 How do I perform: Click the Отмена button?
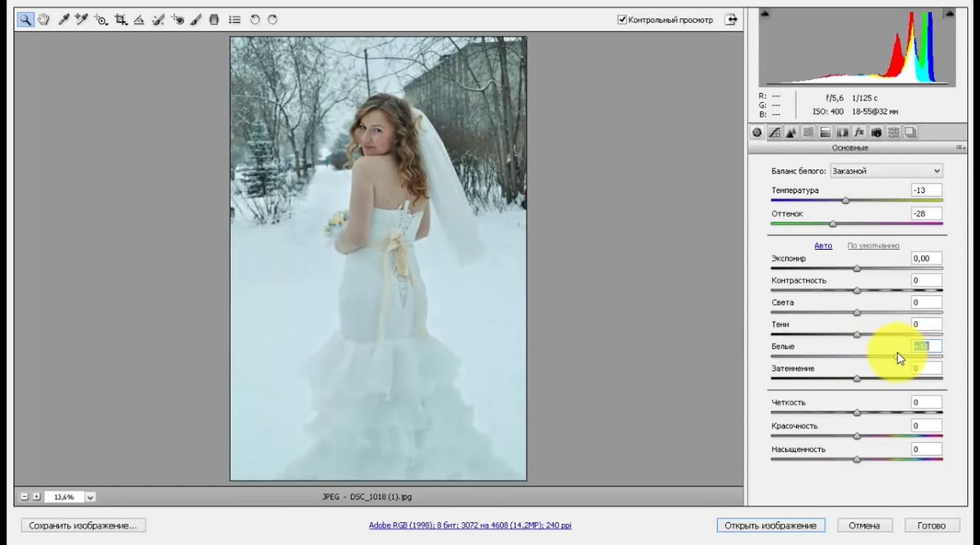[864, 525]
